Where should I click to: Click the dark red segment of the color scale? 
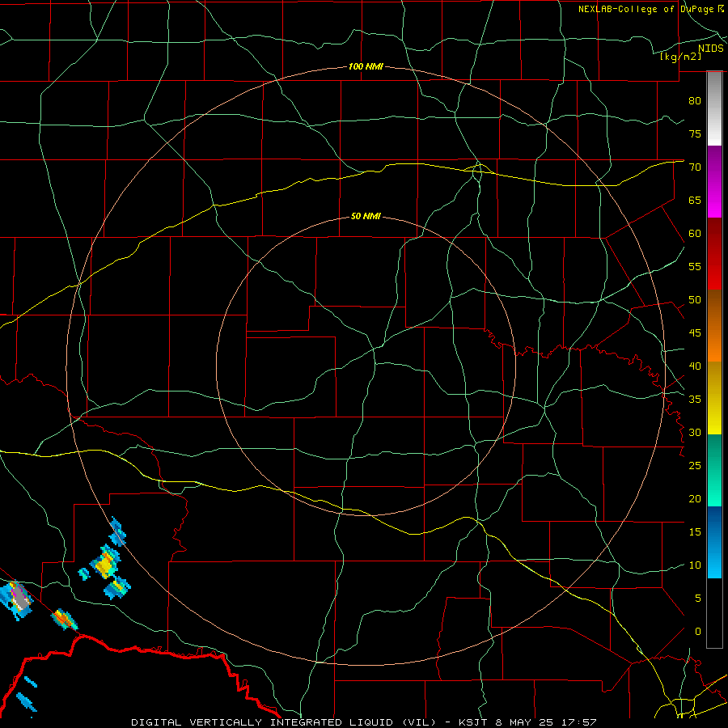click(x=714, y=254)
